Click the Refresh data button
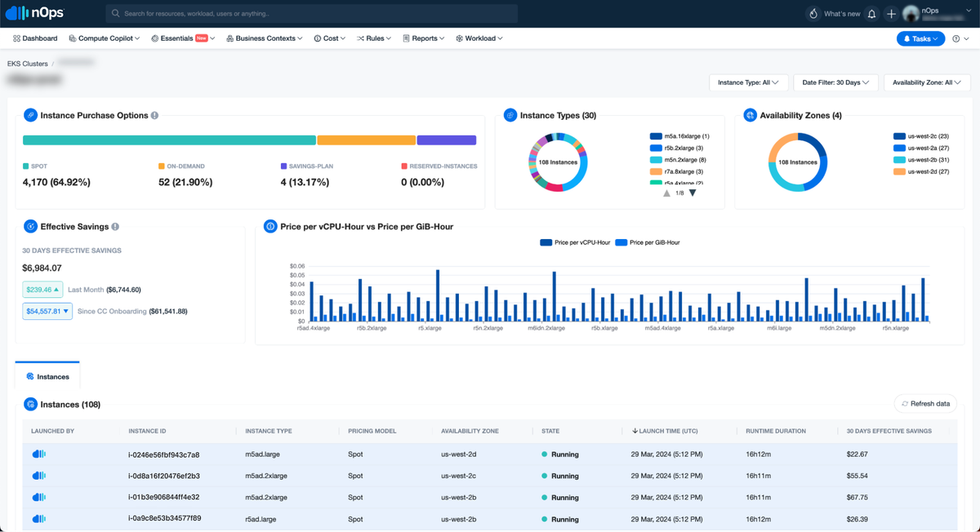The width and height of the screenshot is (980, 532). [x=925, y=404]
